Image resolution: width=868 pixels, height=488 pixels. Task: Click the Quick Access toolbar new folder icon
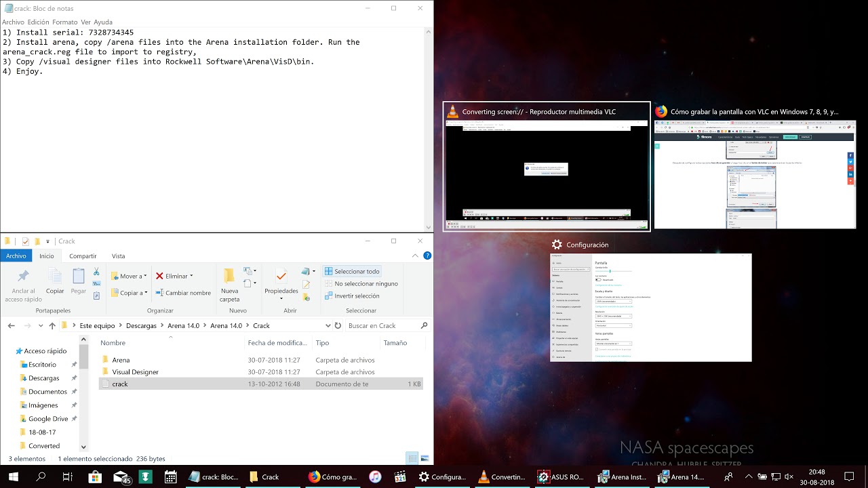pos(37,241)
